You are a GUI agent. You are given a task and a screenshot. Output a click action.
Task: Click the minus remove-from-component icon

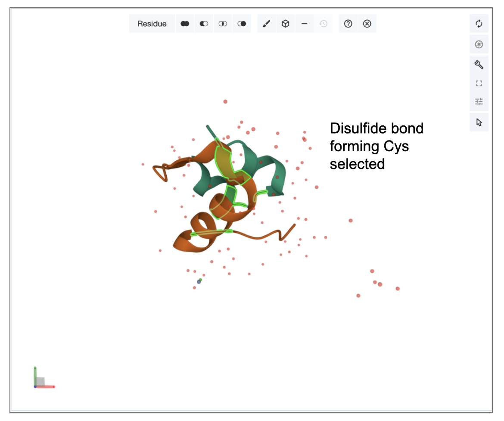304,24
